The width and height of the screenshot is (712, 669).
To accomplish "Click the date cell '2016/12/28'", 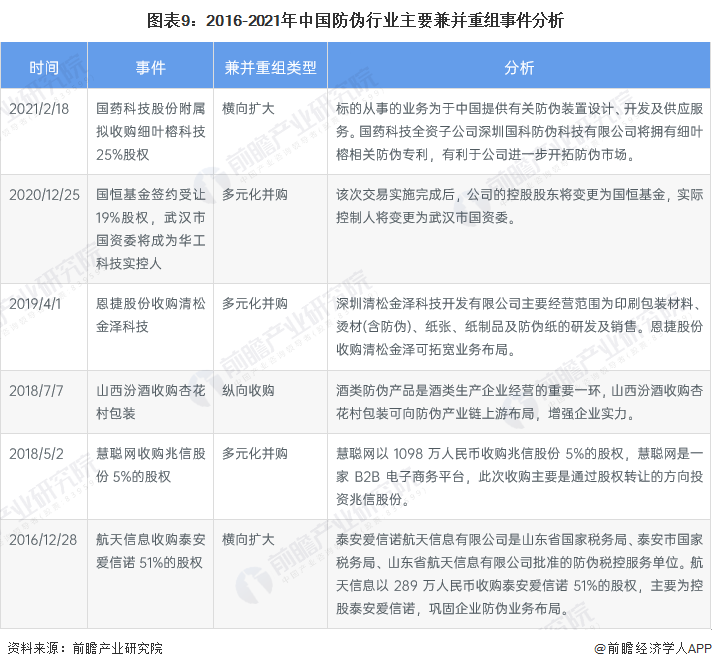I will pos(43,540).
